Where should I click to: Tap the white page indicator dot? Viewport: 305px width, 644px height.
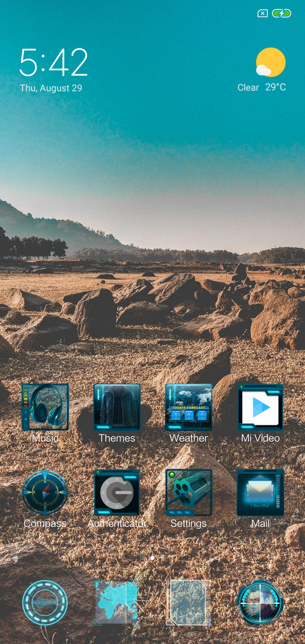pos(152,558)
